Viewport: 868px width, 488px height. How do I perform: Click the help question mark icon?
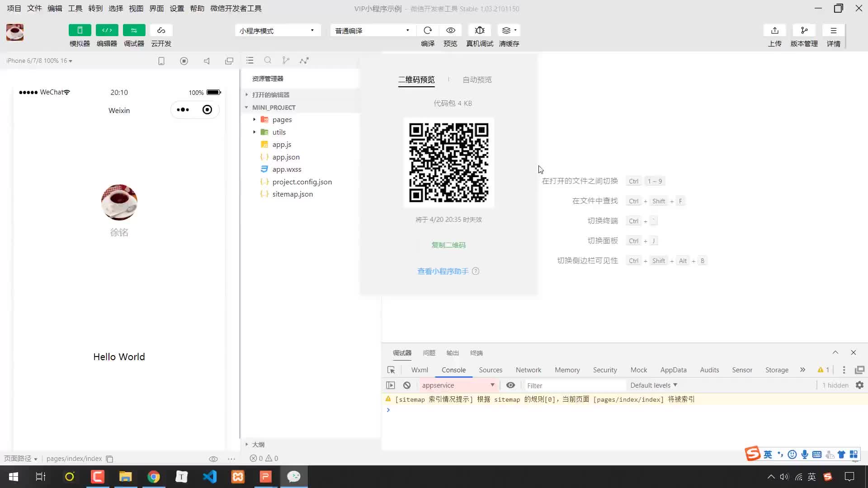[476, 271]
